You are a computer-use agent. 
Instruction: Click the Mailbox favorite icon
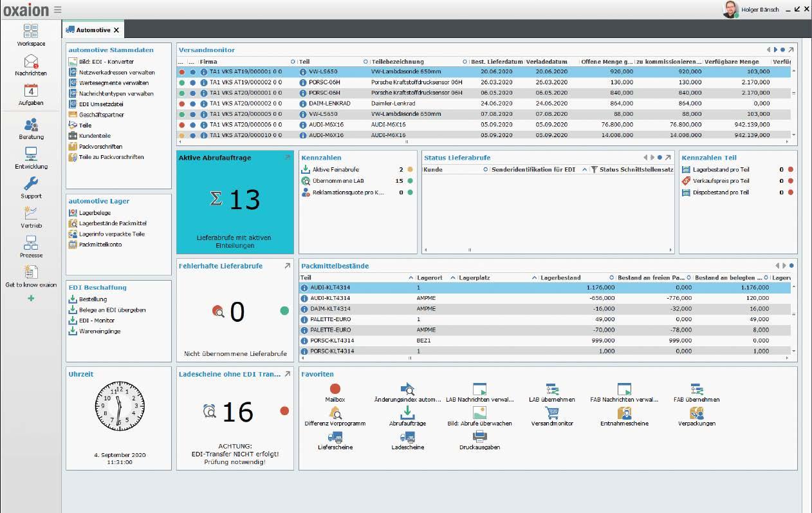[x=335, y=389]
